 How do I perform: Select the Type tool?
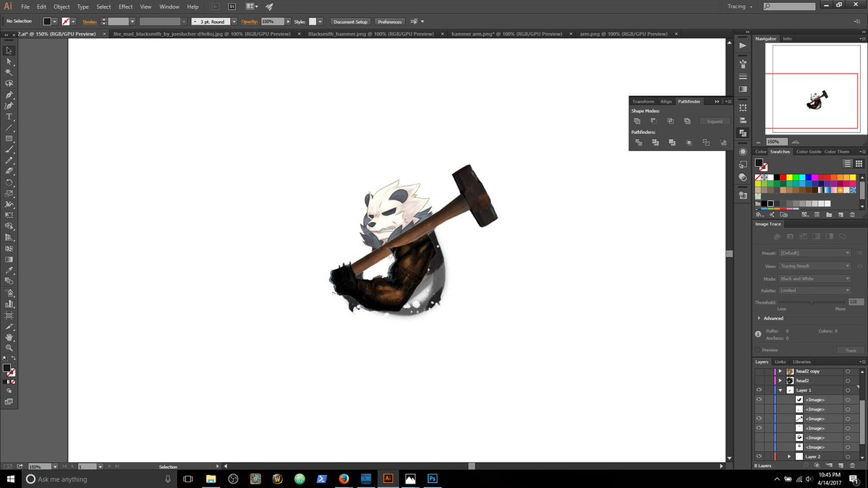pyautogui.click(x=9, y=116)
